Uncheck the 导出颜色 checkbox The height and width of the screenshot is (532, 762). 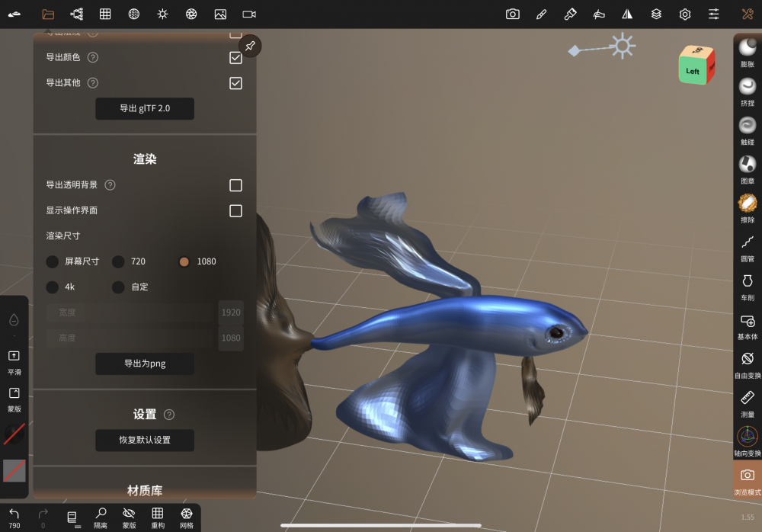pos(236,57)
